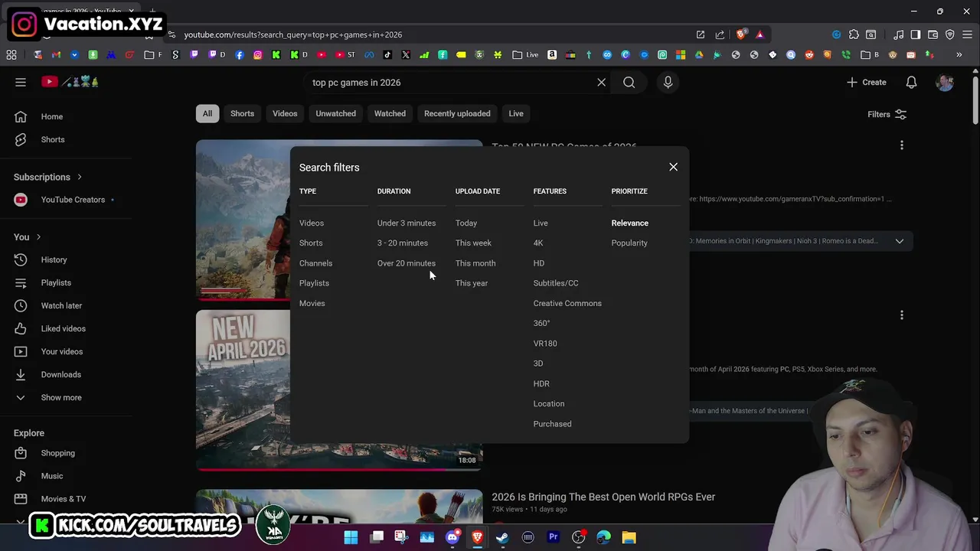Filter upload date Today
980x551 pixels.
click(x=466, y=223)
